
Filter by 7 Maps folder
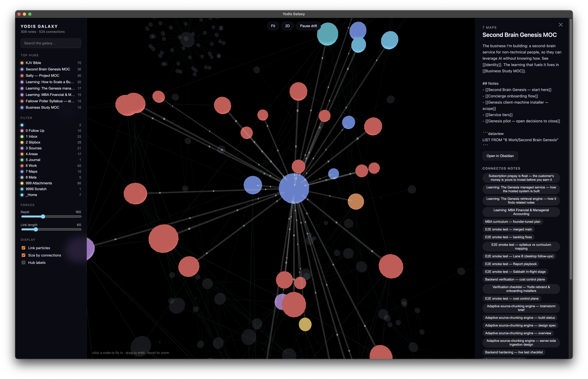pos(51,172)
